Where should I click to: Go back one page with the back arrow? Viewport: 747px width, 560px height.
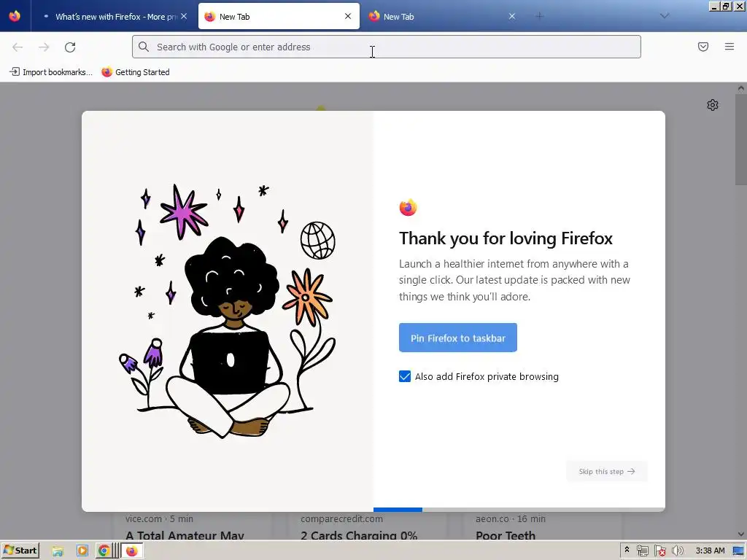click(x=18, y=47)
